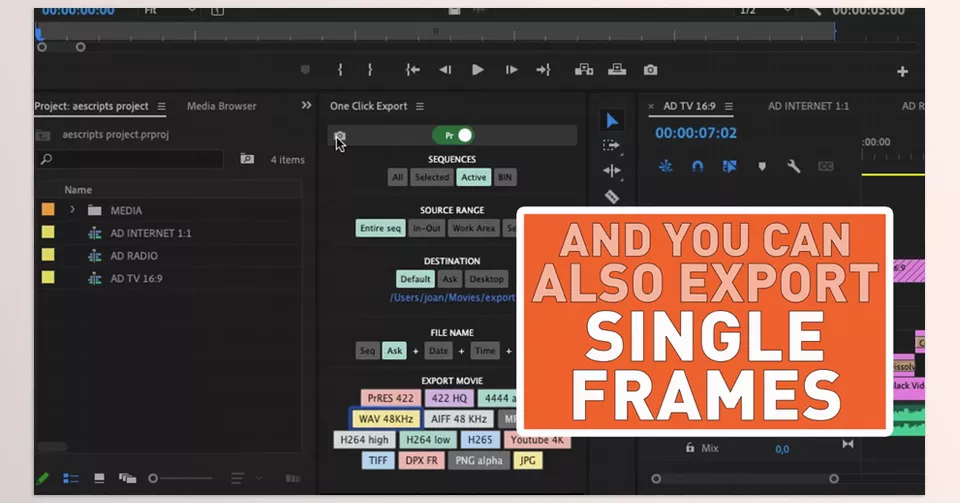Click the One Click Export tab

click(x=369, y=106)
